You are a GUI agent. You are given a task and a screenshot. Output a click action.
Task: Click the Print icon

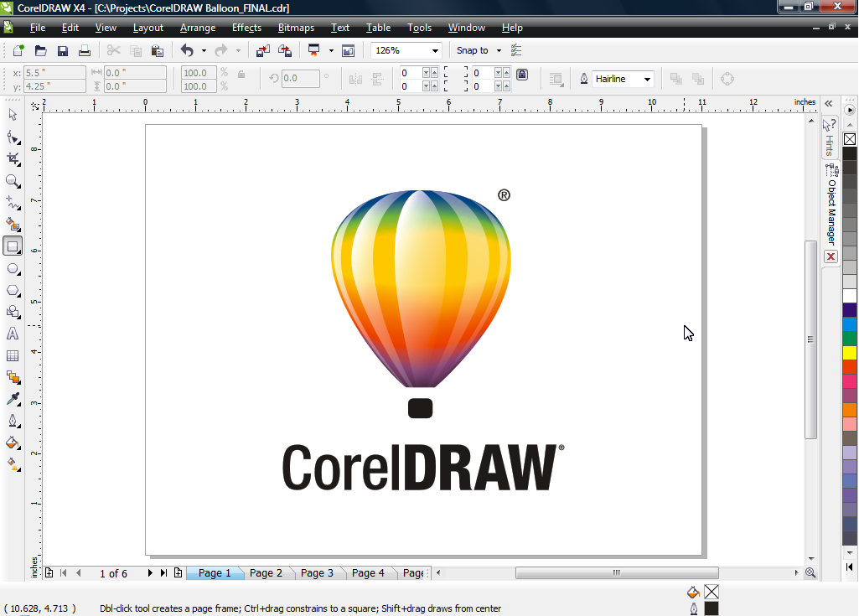tap(85, 50)
